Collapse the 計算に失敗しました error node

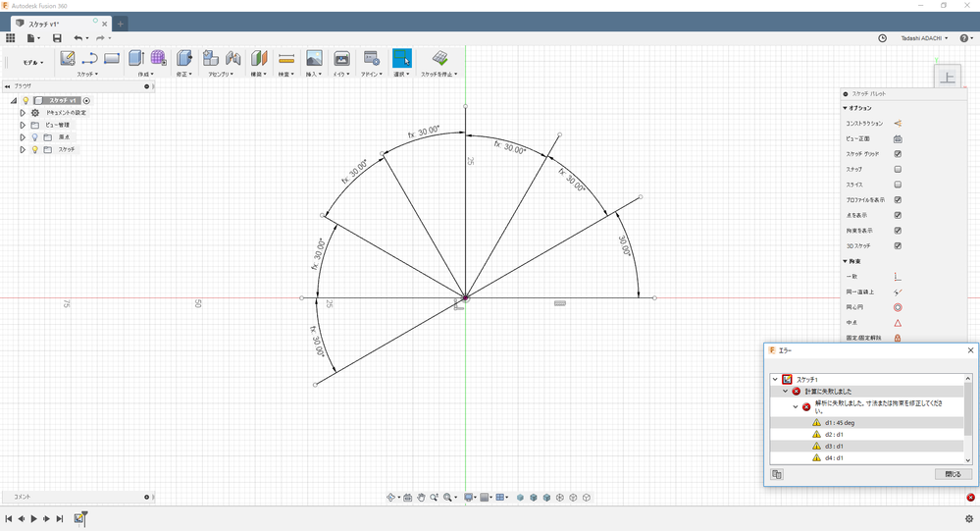click(786, 391)
